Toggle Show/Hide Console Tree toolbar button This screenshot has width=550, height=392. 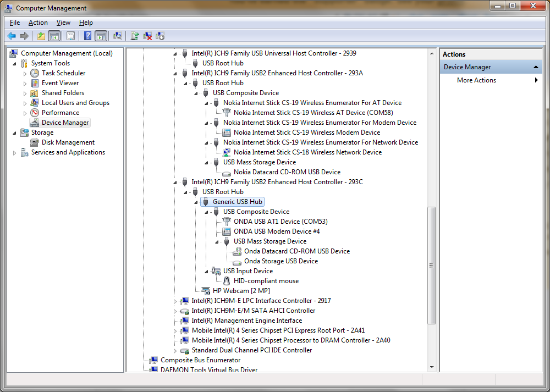[x=54, y=36]
